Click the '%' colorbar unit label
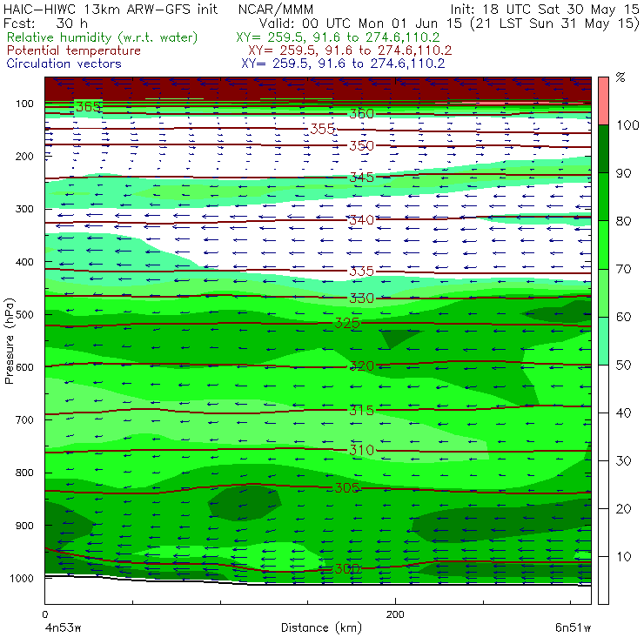644x644 pixels. point(621,77)
